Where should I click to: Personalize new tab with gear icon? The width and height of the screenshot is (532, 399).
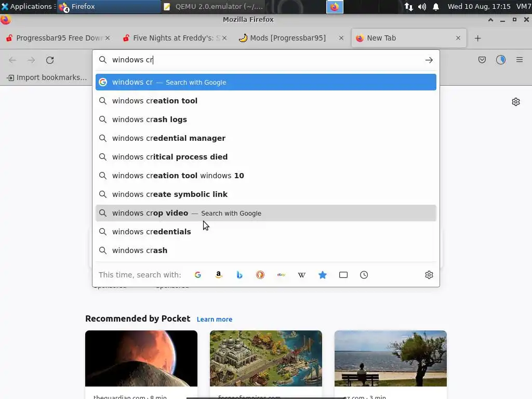[x=516, y=102]
